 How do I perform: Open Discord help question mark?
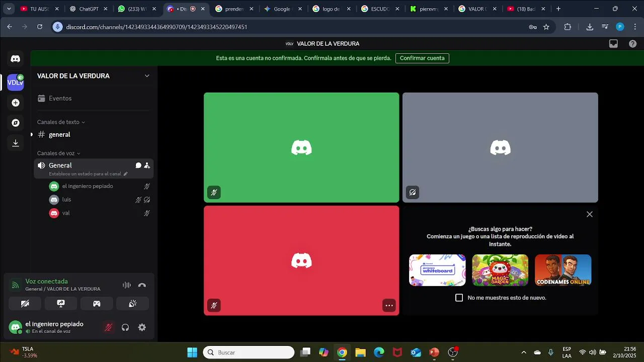632,44
